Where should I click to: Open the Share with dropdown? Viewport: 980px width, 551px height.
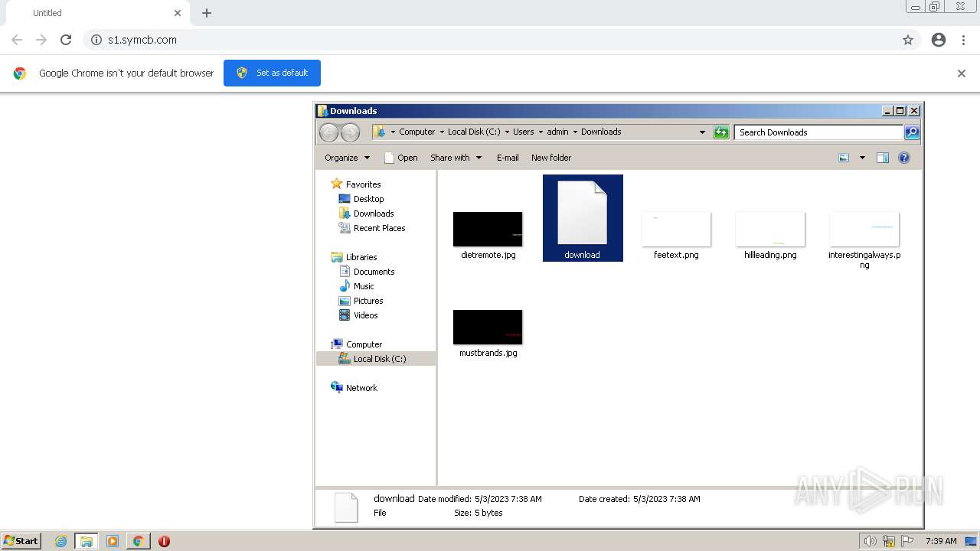click(456, 158)
